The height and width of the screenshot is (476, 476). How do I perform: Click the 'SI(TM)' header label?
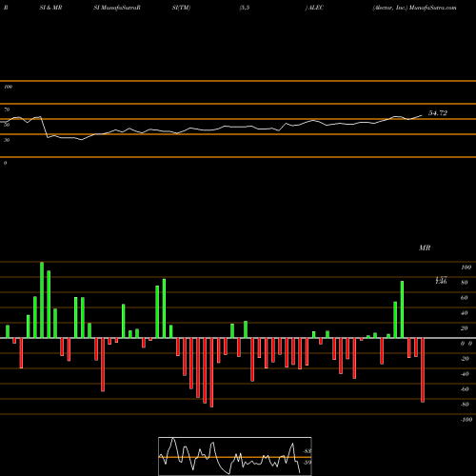[x=181, y=8]
